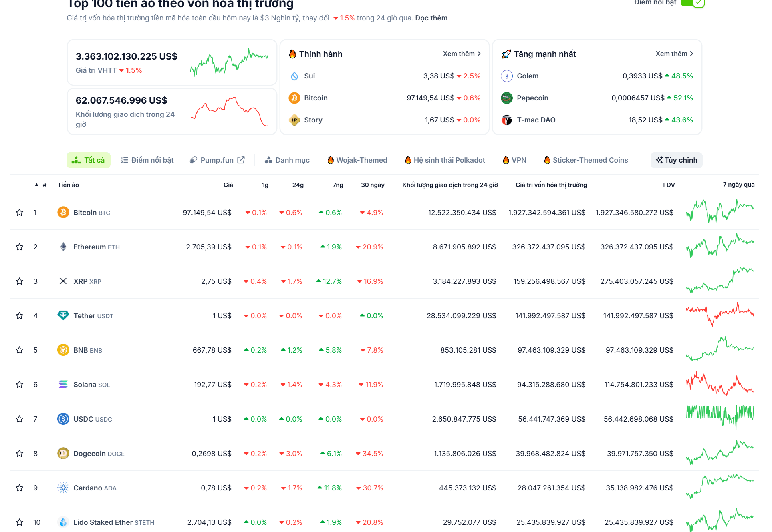Open the Danh mục tab
Image resolution: width=772 pixels, height=532 pixels.
coord(287,160)
